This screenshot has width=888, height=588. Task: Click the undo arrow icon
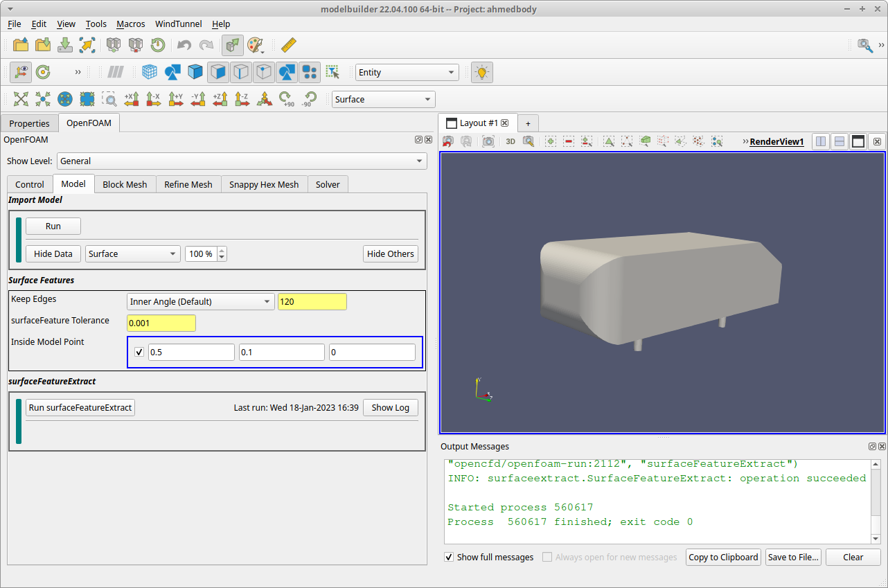pyautogui.click(x=184, y=45)
